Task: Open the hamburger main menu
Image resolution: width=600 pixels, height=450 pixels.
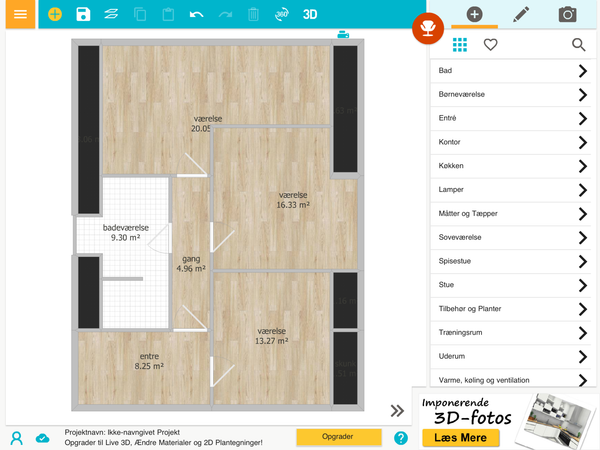Action: click(20, 15)
